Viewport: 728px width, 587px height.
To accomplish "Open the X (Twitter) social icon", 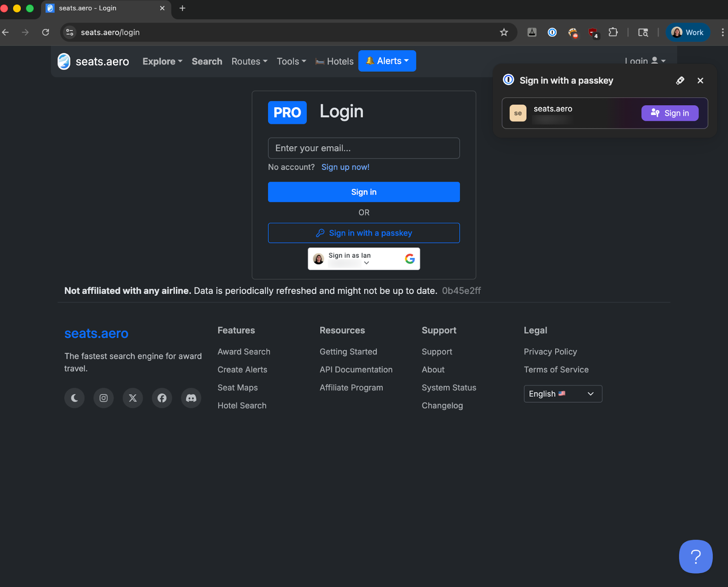I will pyautogui.click(x=133, y=398).
